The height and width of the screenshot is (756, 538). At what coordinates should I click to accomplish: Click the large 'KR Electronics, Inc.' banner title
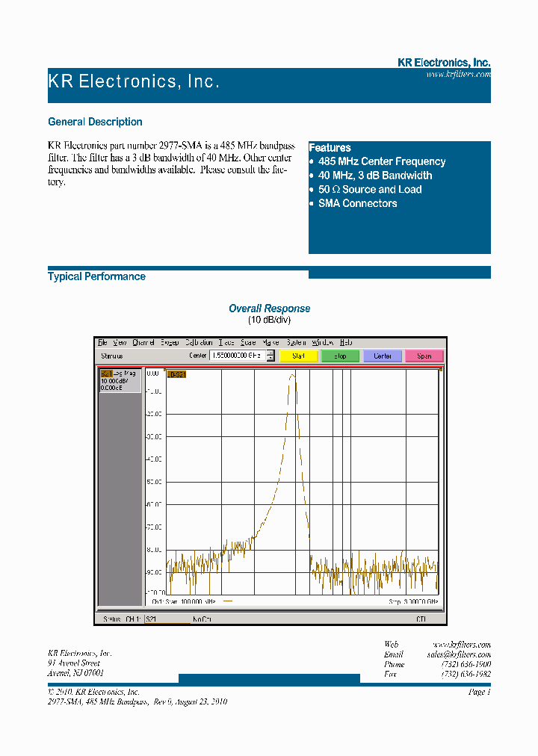click(x=134, y=81)
